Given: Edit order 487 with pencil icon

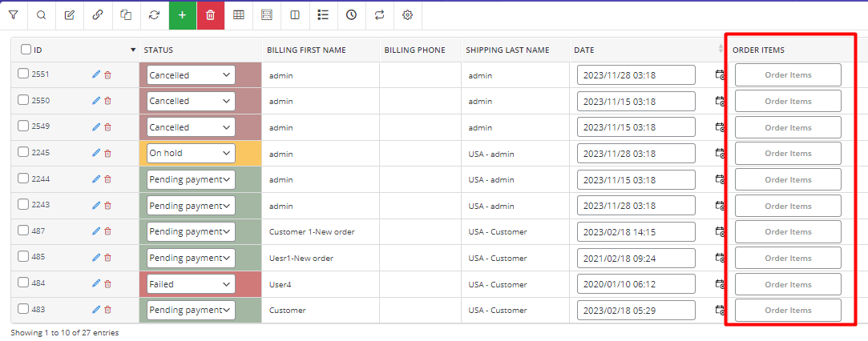Looking at the screenshot, I should coord(96,231).
